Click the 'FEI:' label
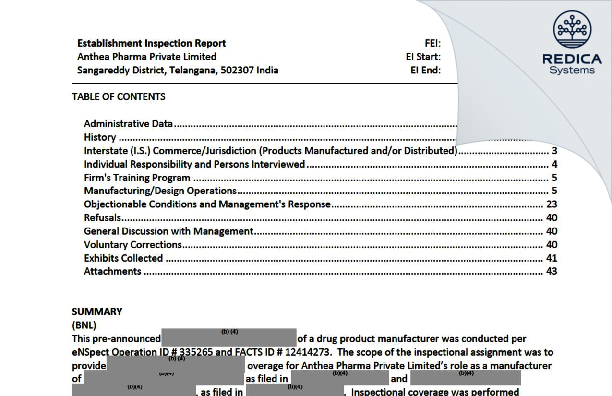Viewport: 612px width, 396px height. (432, 43)
